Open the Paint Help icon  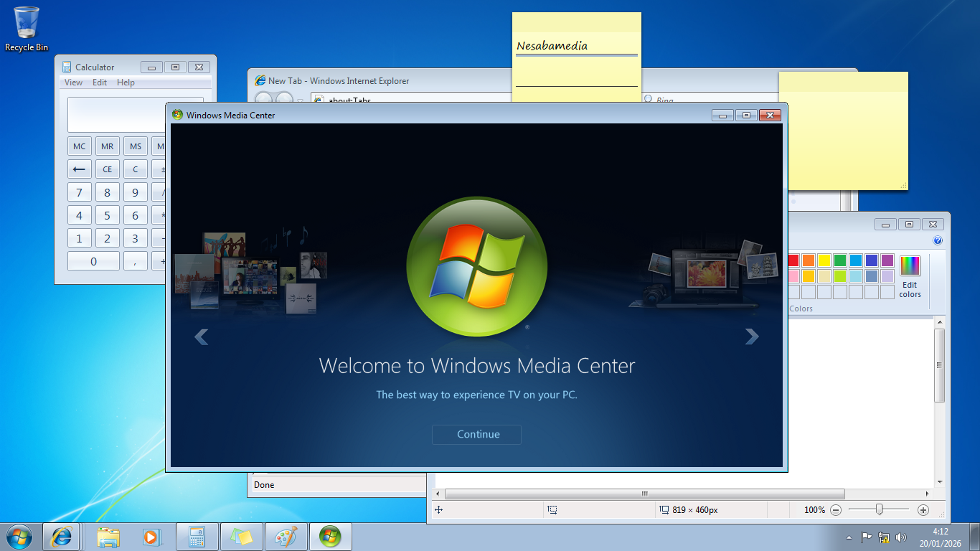pos(937,241)
